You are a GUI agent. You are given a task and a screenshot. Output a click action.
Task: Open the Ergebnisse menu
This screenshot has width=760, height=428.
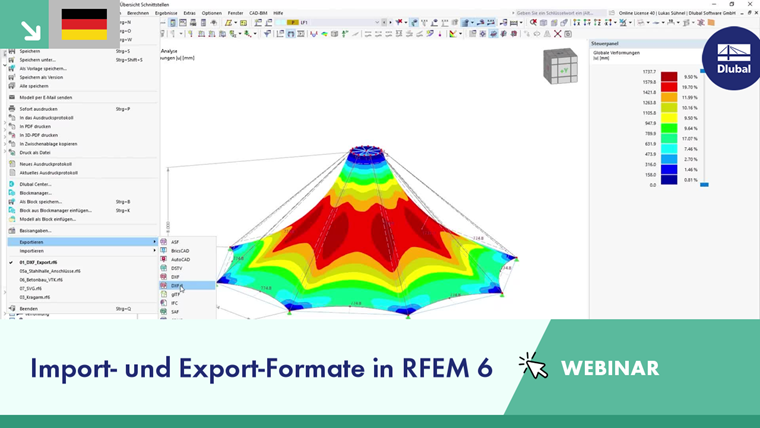tap(166, 13)
